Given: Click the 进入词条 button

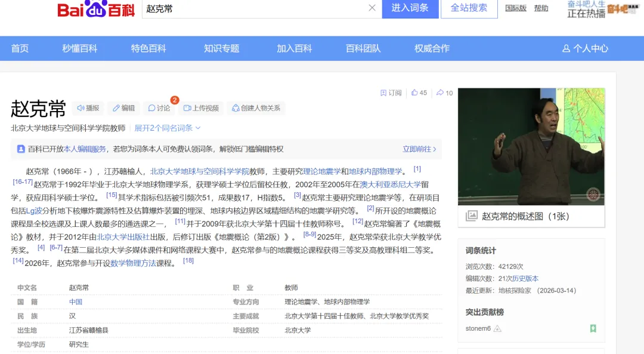Looking at the screenshot, I should click(410, 8).
